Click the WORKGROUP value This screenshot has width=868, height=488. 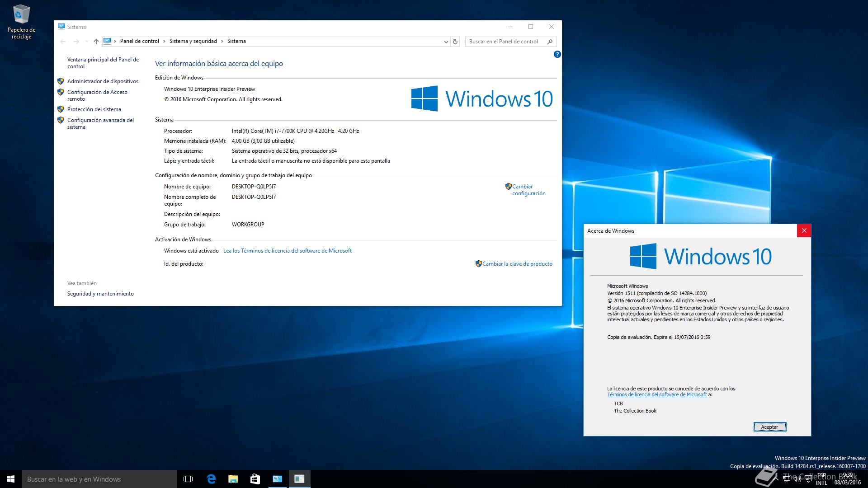pos(248,225)
